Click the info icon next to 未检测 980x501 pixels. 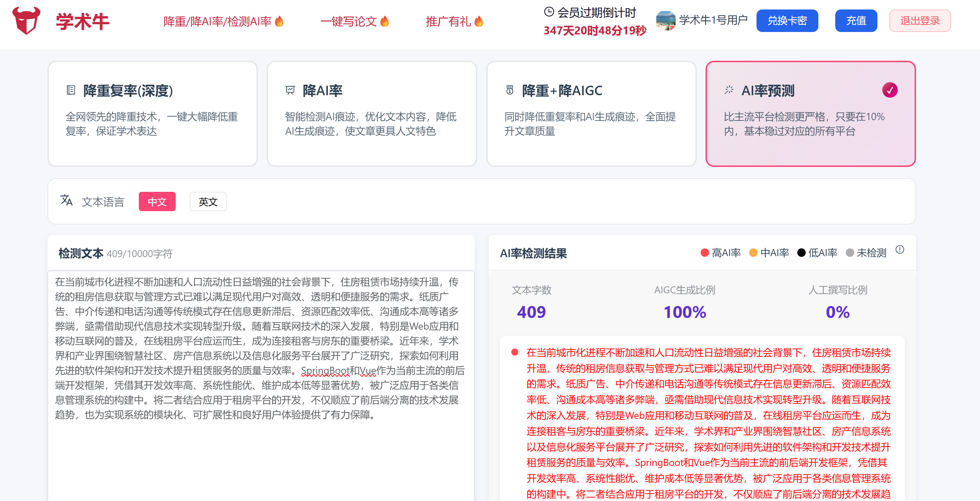tap(900, 250)
